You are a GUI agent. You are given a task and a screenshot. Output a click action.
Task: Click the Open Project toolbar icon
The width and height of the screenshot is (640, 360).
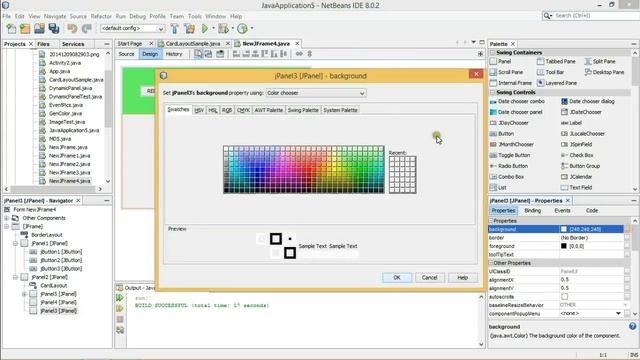tap(39, 29)
